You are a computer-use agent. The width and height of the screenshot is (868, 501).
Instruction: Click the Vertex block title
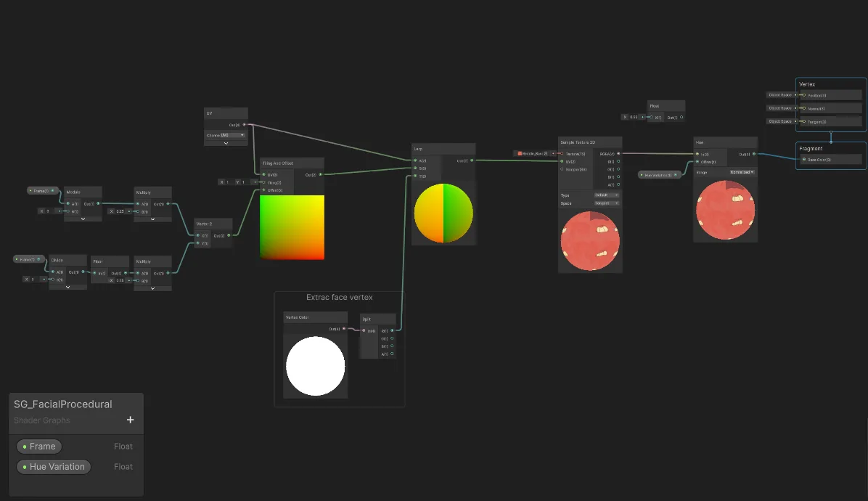coord(807,84)
